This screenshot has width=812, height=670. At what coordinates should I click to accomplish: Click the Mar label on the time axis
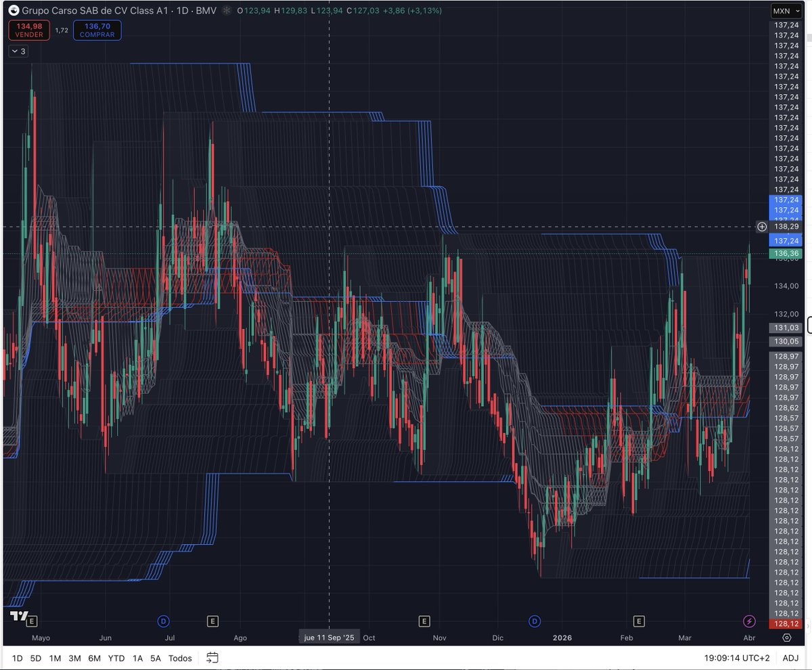point(685,638)
